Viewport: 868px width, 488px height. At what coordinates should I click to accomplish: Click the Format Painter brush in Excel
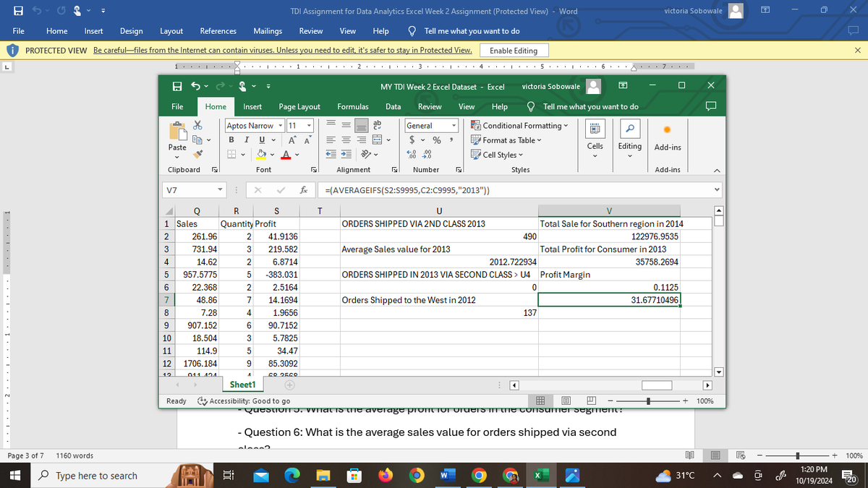(197, 153)
